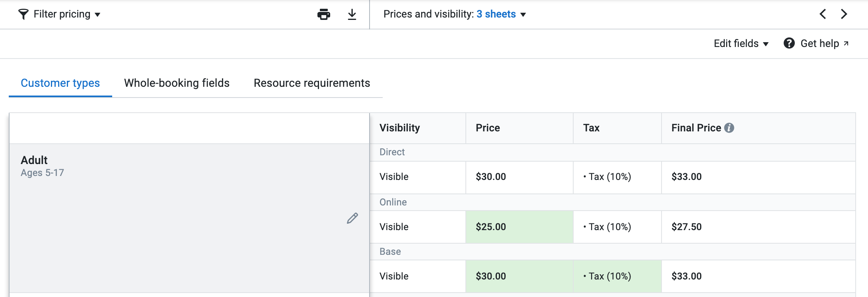Click the Ages 5-17 subtitle

point(42,173)
